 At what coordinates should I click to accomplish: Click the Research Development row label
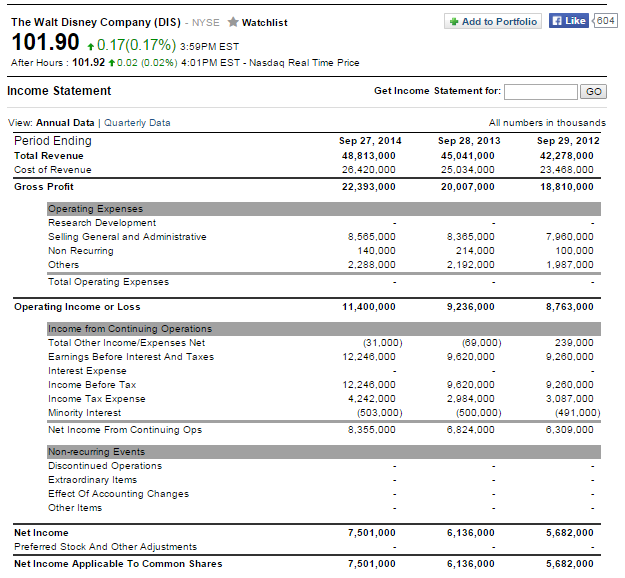tap(102, 223)
